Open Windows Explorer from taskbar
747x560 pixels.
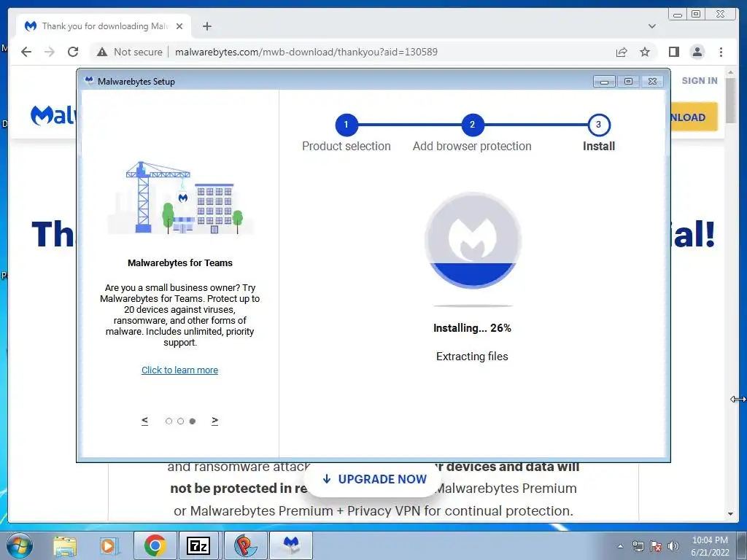[x=65, y=545]
